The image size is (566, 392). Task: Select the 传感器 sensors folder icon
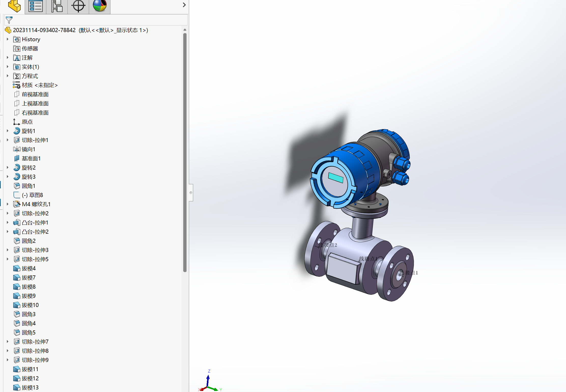point(17,49)
